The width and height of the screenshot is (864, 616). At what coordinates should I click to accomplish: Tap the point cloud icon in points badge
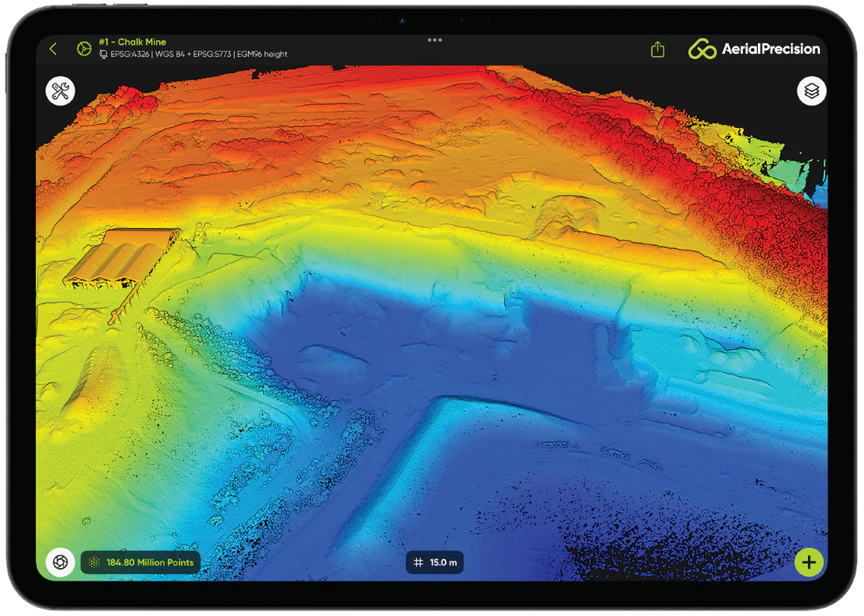coord(94,563)
